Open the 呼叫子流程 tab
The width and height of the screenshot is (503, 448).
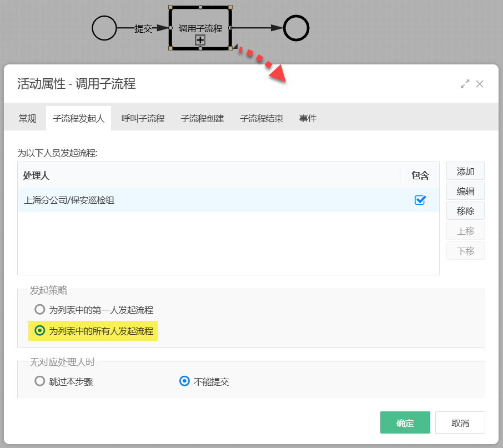(x=142, y=118)
